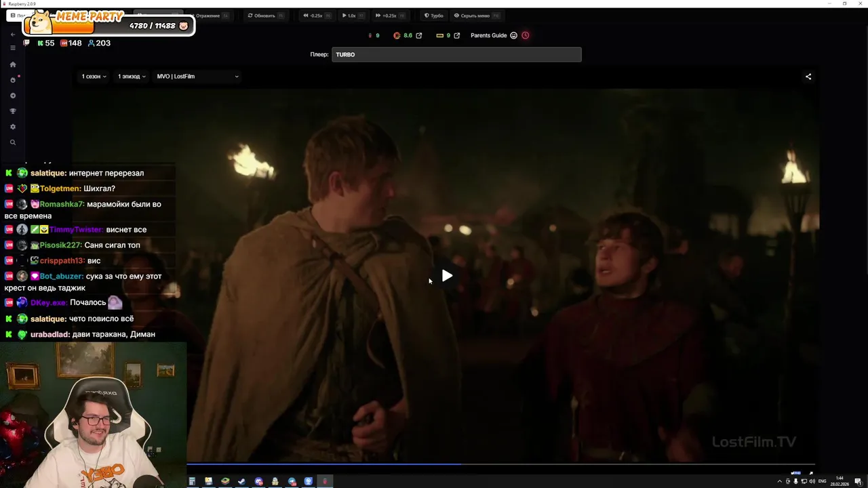
Task: Toggle the Турбо mode button
Action: pyautogui.click(x=434, y=16)
